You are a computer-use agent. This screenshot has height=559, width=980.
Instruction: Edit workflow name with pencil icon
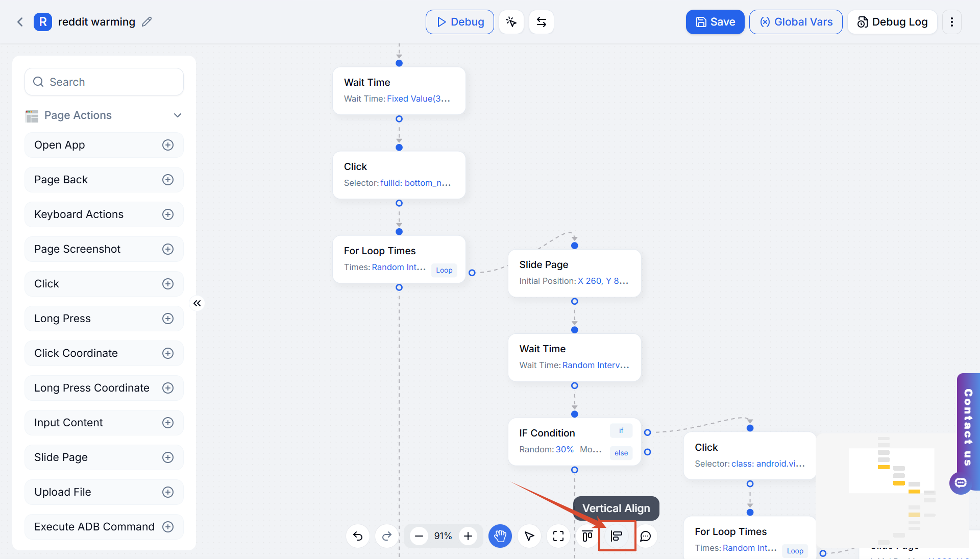tap(147, 22)
